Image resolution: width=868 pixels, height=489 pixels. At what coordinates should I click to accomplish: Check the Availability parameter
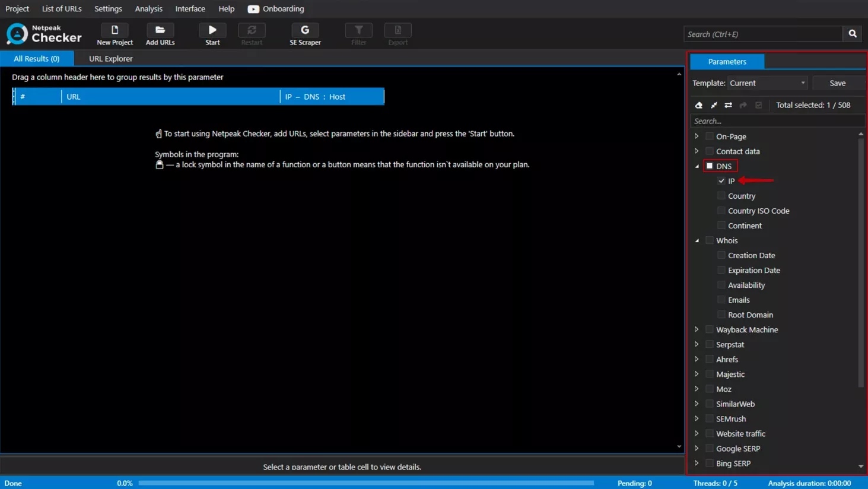[721, 285]
